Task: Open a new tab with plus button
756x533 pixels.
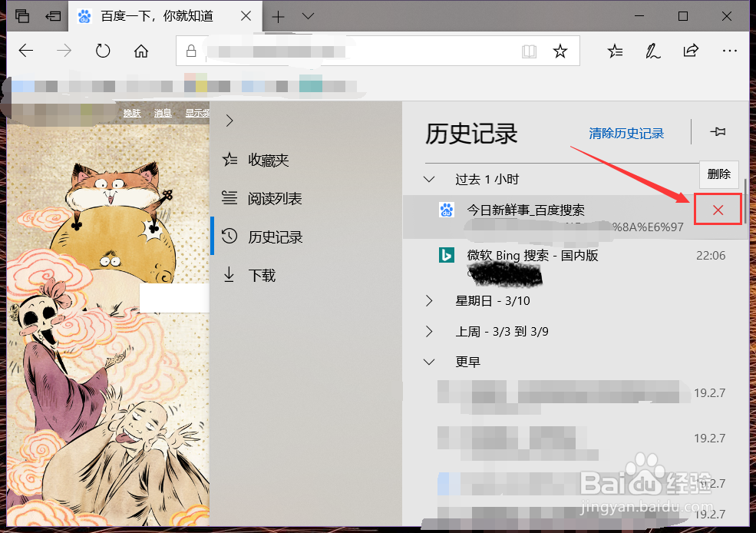Action: click(x=278, y=17)
